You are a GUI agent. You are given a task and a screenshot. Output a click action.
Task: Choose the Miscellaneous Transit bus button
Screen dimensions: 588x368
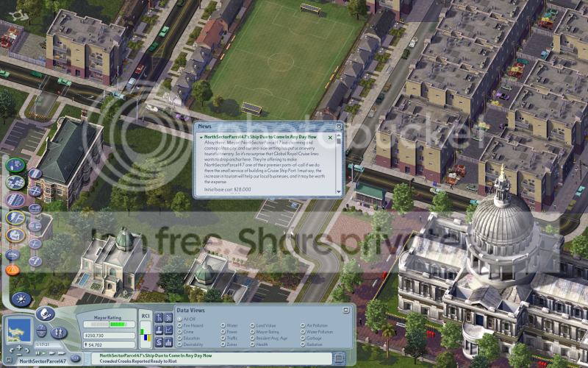pyautogui.click(x=35, y=226)
